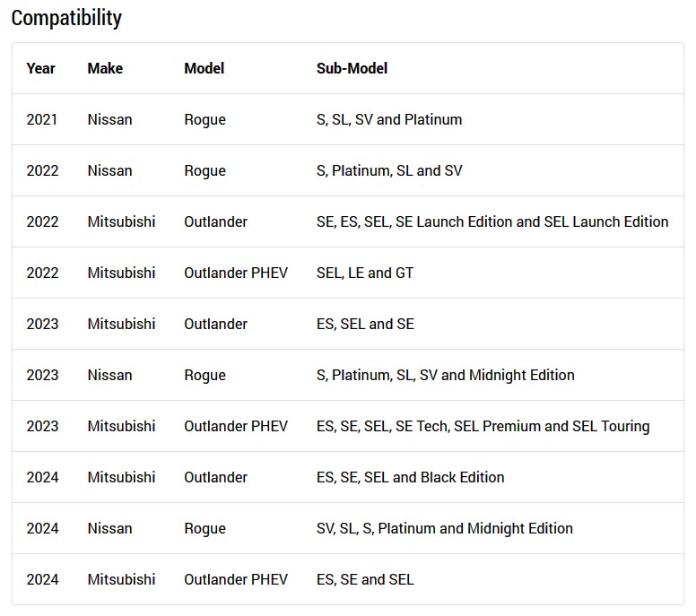Select the 2022 Mitsubishi Outlander Launch Edition row
This screenshot has height=616, width=696.
pyautogui.click(x=348, y=221)
